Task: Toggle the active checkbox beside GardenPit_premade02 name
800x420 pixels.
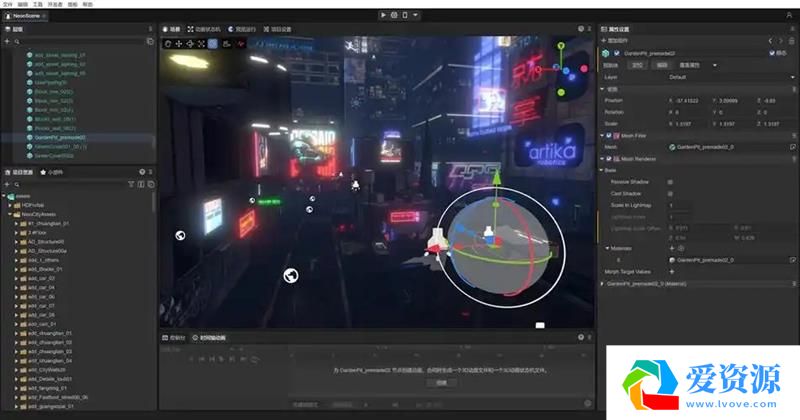Action: click(616, 53)
